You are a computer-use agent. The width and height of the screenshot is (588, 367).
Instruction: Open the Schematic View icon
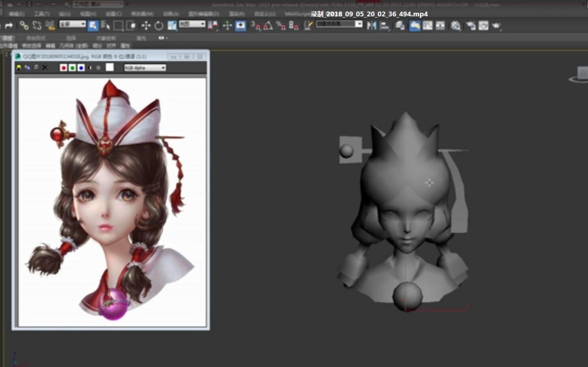tap(441, 26)
